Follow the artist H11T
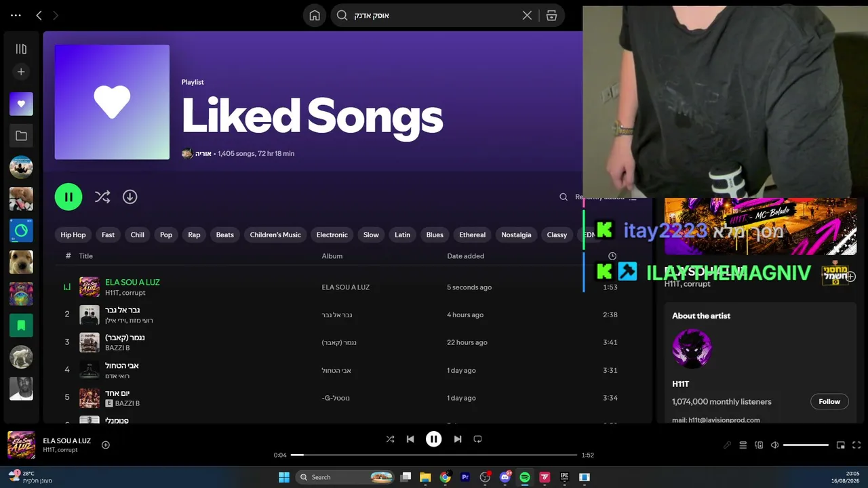The height and width of the screenshot is (488, 868). pyautogui.click(x=829, y=402)
